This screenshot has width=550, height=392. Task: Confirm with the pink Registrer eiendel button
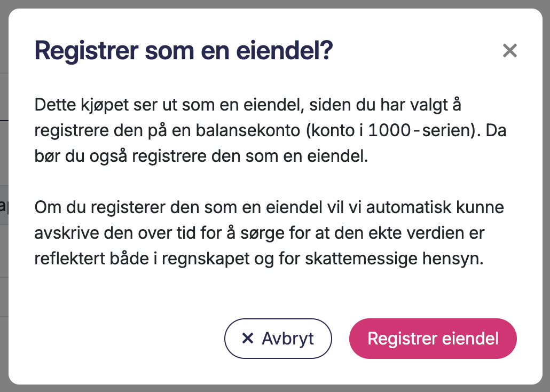point(433,338)
